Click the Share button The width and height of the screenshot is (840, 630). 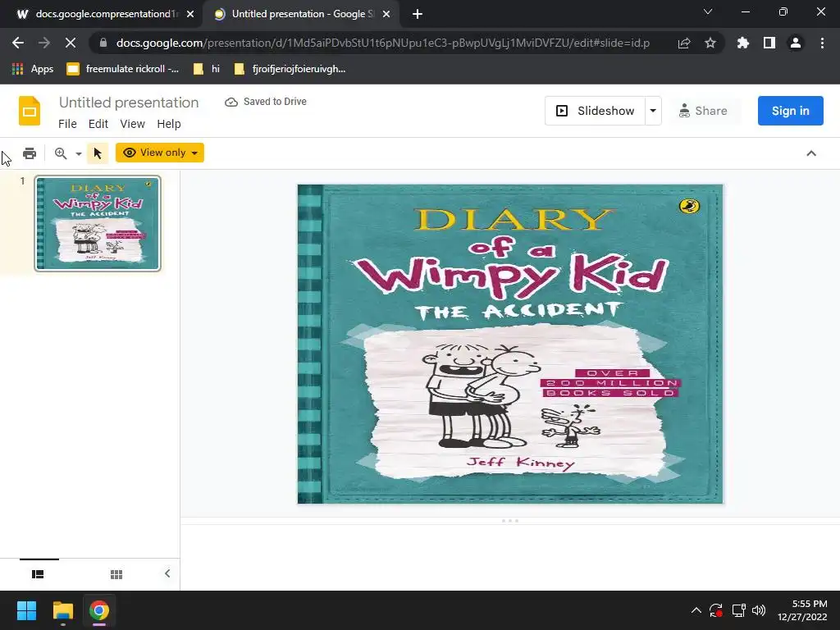703,111
